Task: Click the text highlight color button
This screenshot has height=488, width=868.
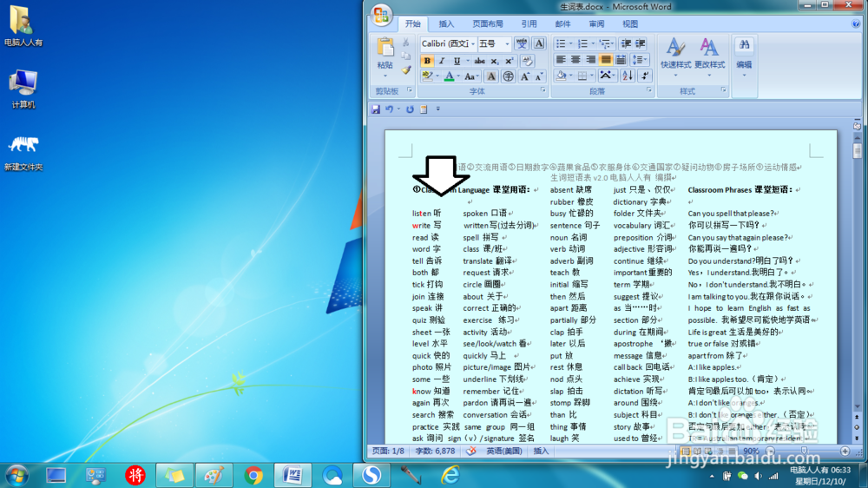Action: pyautogui.click(x=427, y=76)
